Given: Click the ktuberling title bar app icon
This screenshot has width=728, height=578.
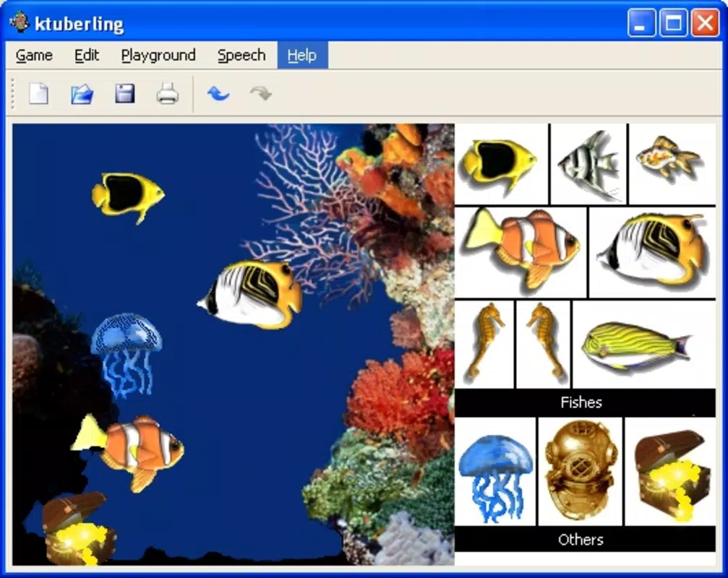Looking at the screenshot, I should pos(19,22).
